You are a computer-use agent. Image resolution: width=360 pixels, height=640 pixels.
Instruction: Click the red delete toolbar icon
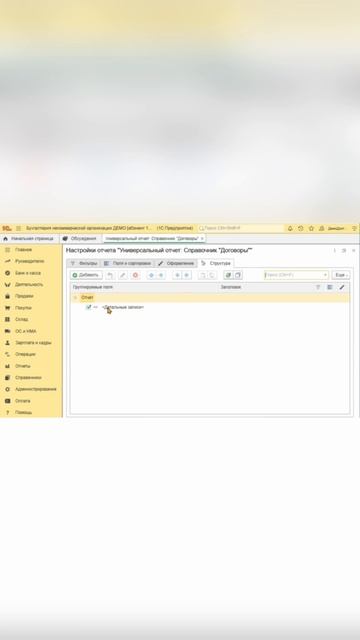pyautogui.click(x=136, y=275)
